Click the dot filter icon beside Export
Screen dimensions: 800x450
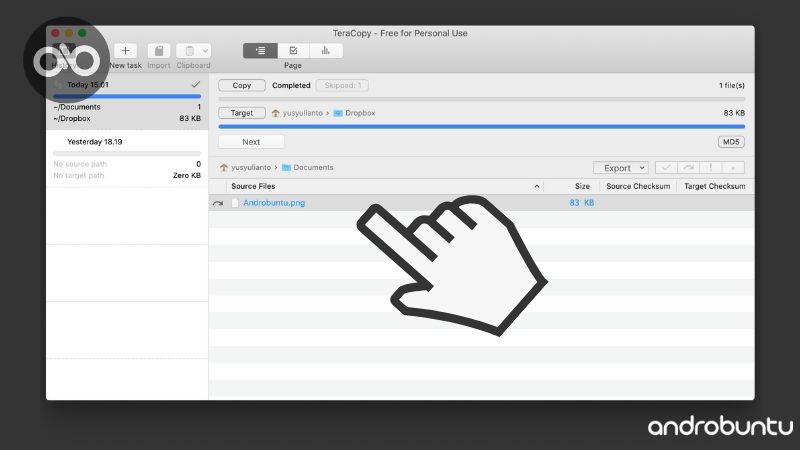click(733, 167)
